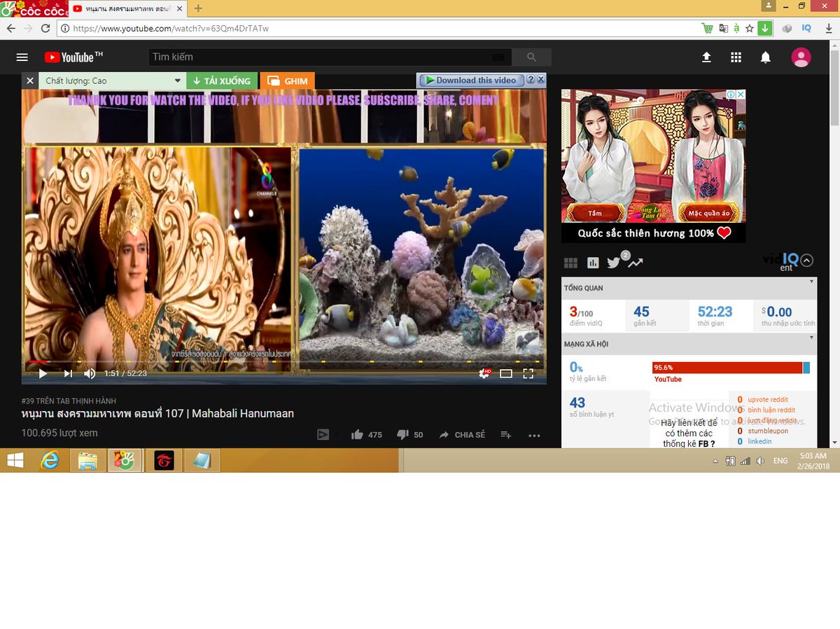
Task: Select the YouTube video tab
Action: tap(127, 8)
